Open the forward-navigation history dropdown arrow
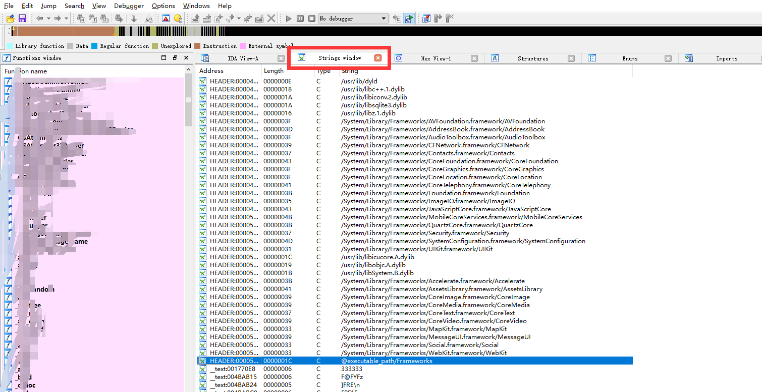The image size is (762, 392). (66, 18)
